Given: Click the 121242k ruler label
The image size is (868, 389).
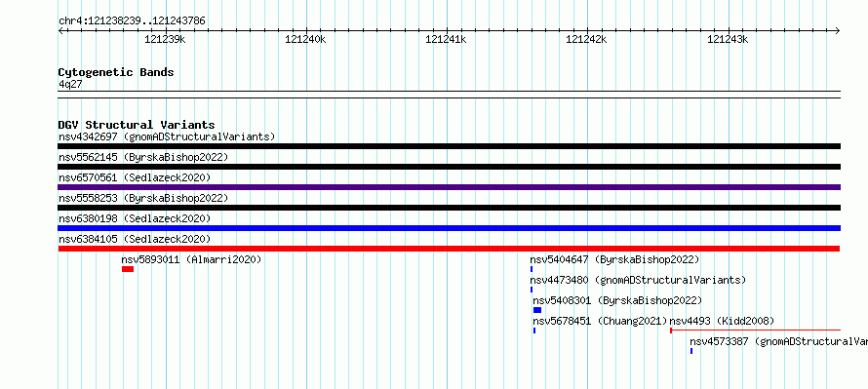Looking at the screenshot, I should pos(587,39).
